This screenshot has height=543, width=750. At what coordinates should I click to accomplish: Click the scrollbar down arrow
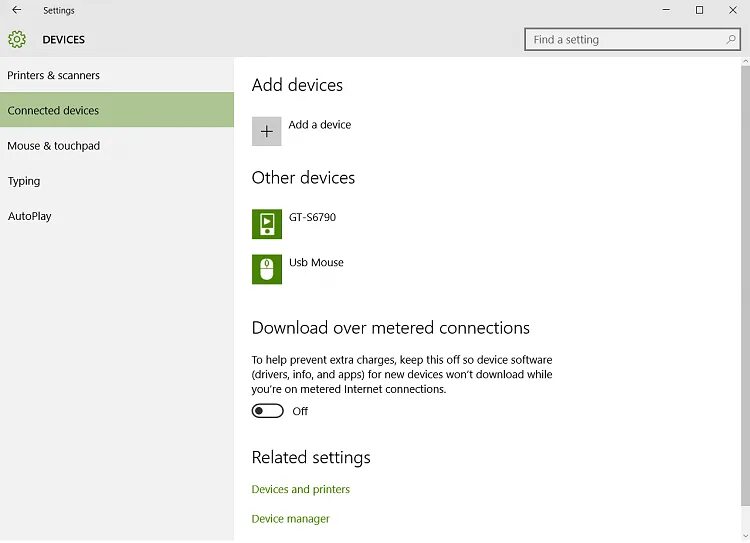745,537
